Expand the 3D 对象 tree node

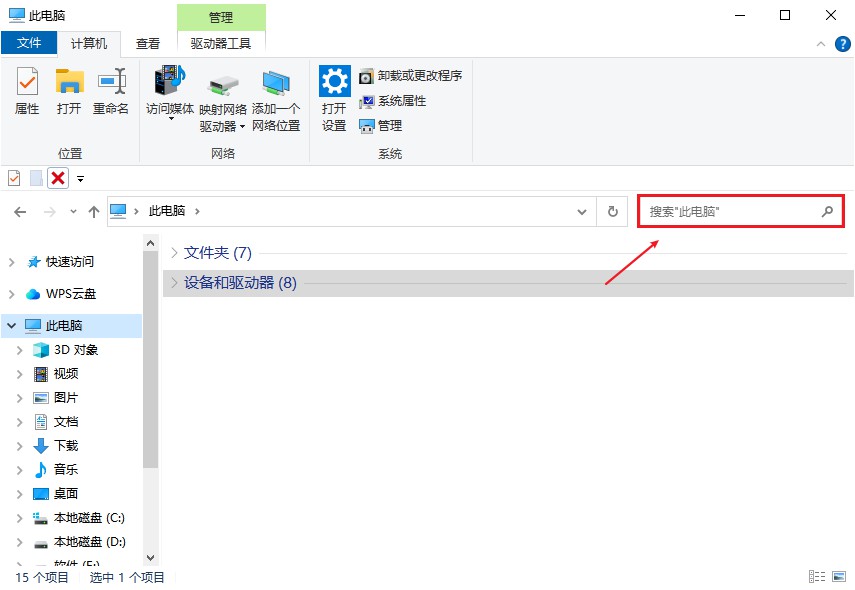[x=20, y=350]
